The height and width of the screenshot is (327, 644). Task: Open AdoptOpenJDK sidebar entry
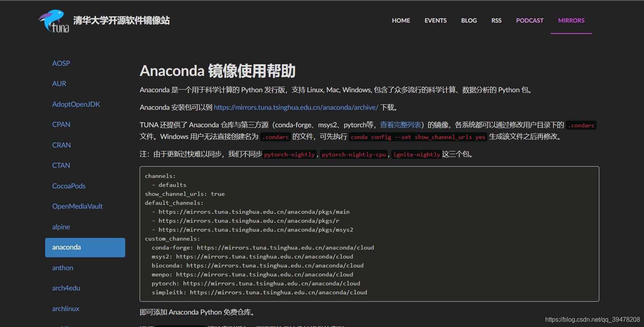pyautogui.click(x=76, y=104)
